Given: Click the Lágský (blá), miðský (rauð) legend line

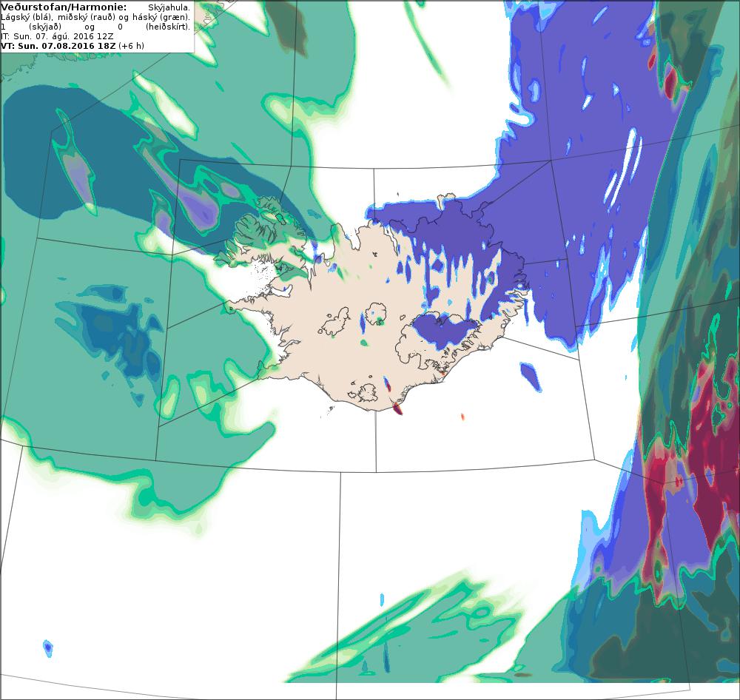Looking at the screenshot, I should [95, 18].
